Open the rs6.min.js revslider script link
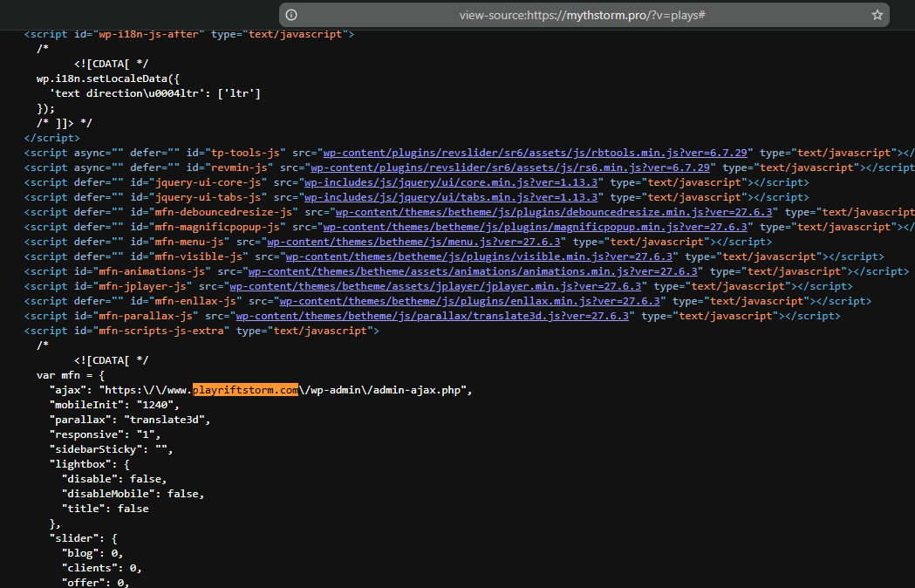 tap(510, 168)
